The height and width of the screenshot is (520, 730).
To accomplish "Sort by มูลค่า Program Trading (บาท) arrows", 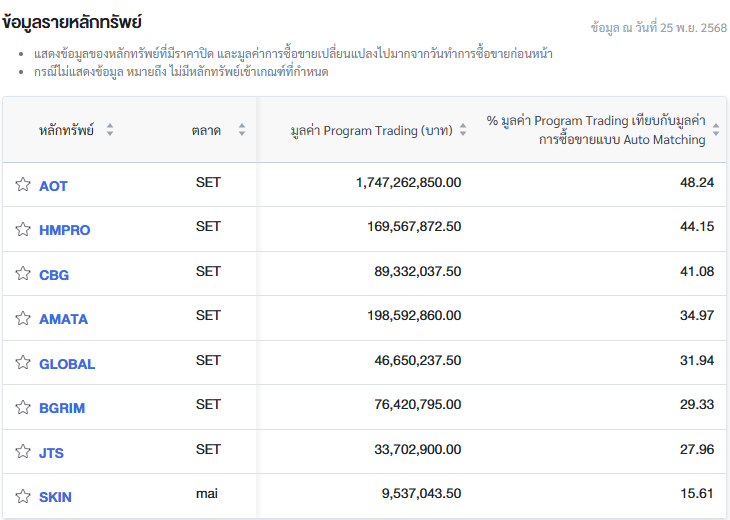I will (462, 130).
